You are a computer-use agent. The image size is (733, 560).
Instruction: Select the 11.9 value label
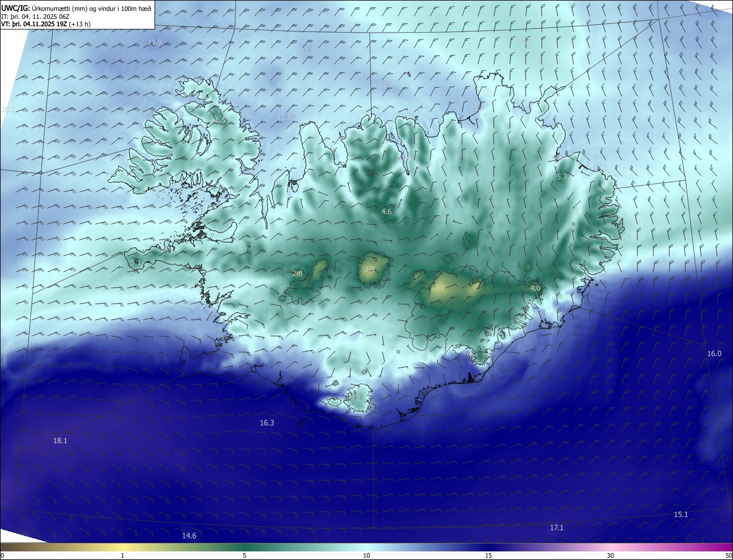[x=155, y=42]
